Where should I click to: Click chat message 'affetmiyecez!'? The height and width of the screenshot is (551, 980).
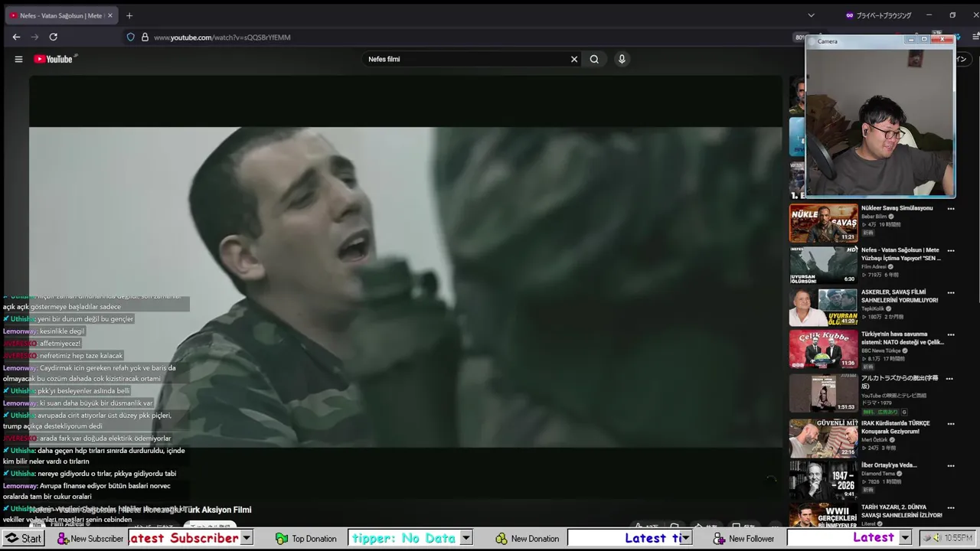click(60, 344)
